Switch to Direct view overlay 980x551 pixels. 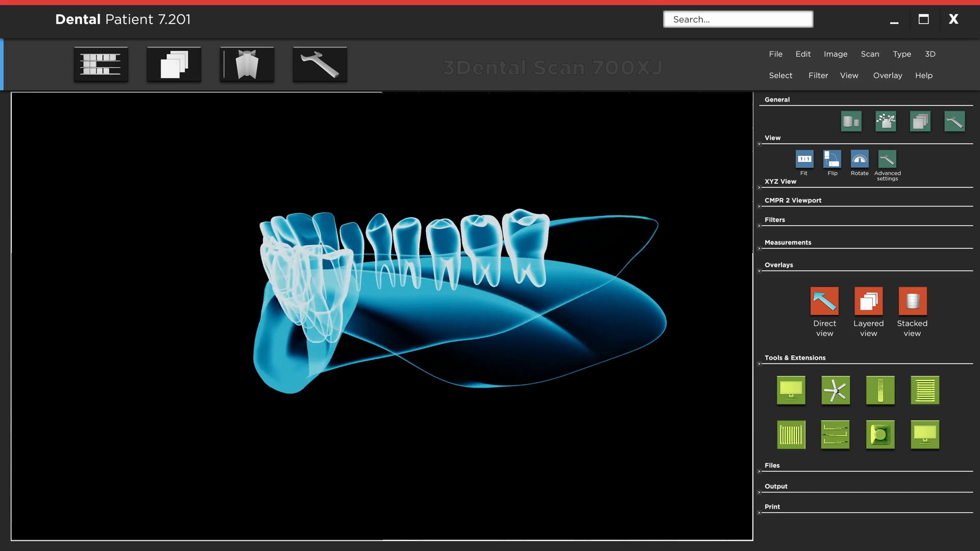[824, 301]
